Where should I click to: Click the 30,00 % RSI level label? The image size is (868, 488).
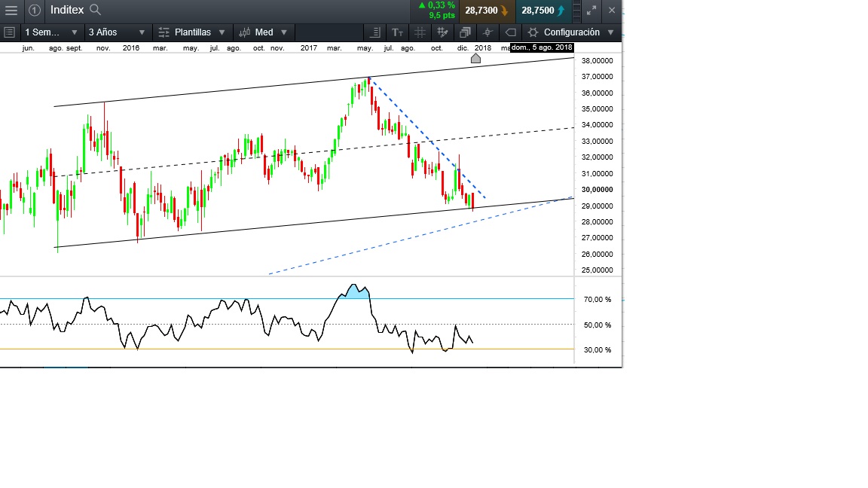tap(598, 349)
